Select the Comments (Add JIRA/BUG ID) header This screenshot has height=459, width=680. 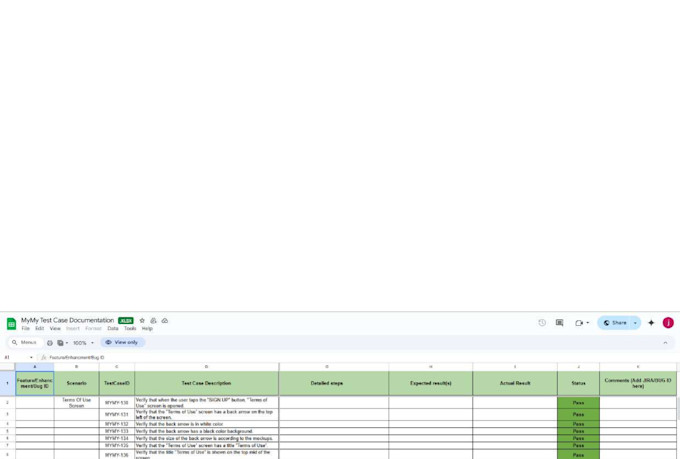tap(638, 383)
